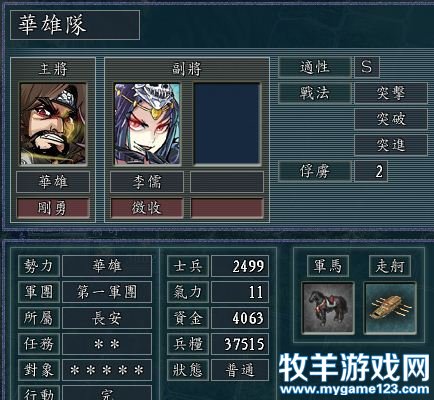
Task: Choose the 突擊 tactic
Action: click(x=391, y=93)
